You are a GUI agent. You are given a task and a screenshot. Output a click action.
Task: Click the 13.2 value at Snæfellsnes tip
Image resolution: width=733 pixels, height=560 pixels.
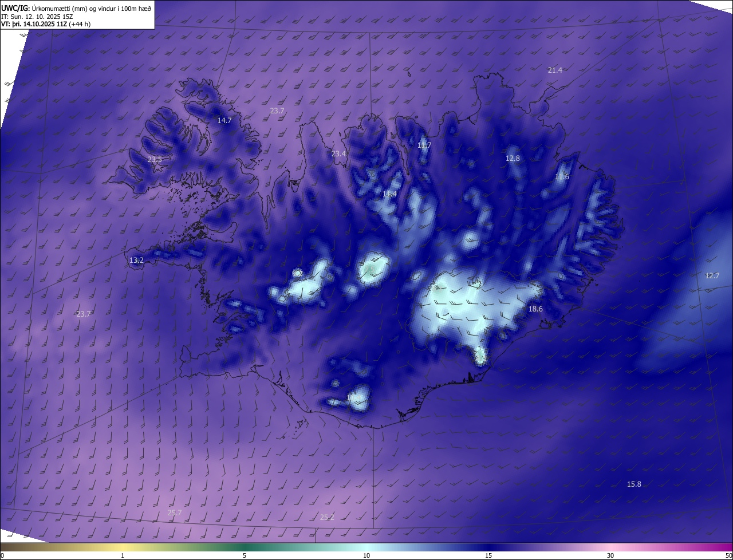coord(136,260)
